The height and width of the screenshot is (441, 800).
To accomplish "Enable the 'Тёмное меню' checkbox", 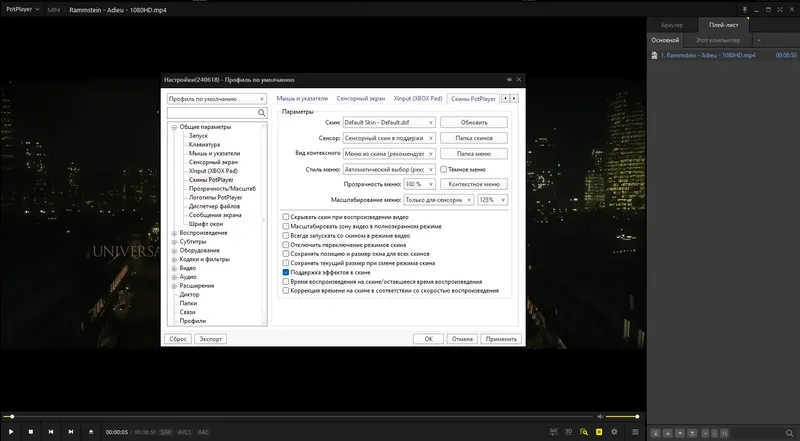I will (443, 169).
